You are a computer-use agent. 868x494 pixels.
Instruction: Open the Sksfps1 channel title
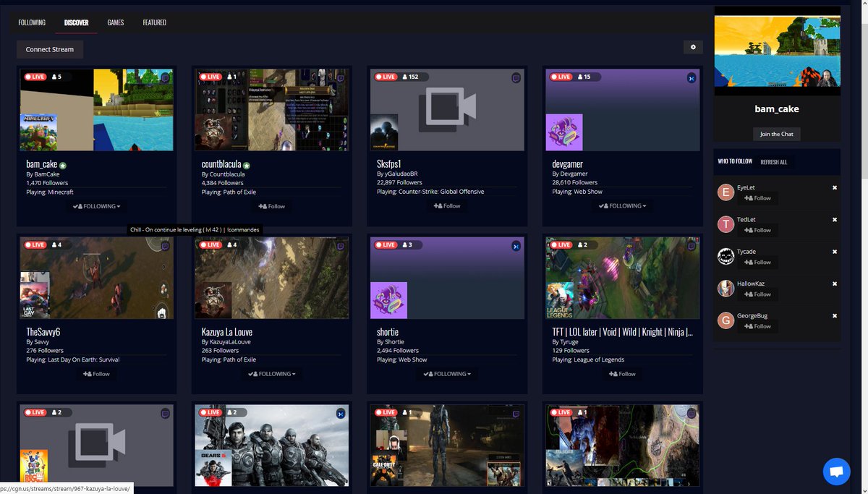tap(391, 164)
